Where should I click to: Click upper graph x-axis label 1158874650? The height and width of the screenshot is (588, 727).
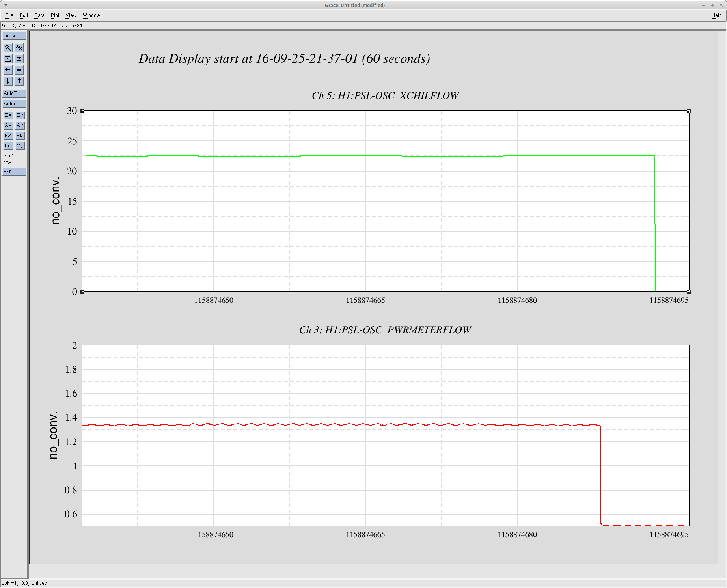pyautogui.click(x=214, y=301)
